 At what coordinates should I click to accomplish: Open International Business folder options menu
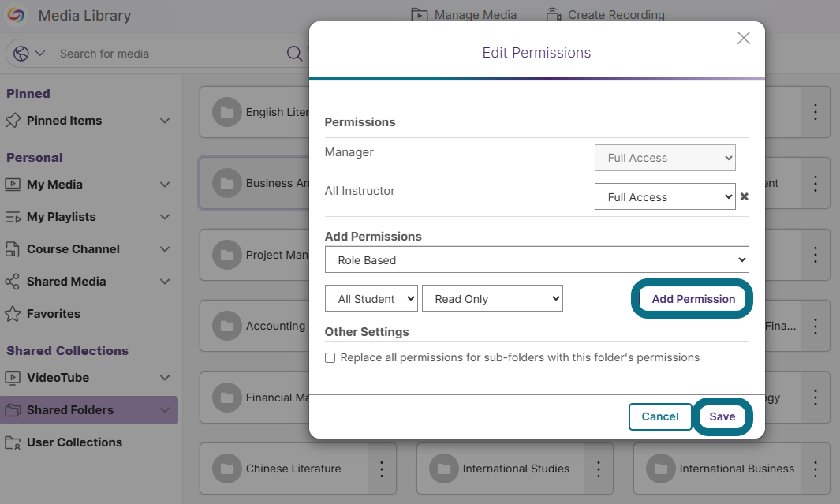[815, 469]
